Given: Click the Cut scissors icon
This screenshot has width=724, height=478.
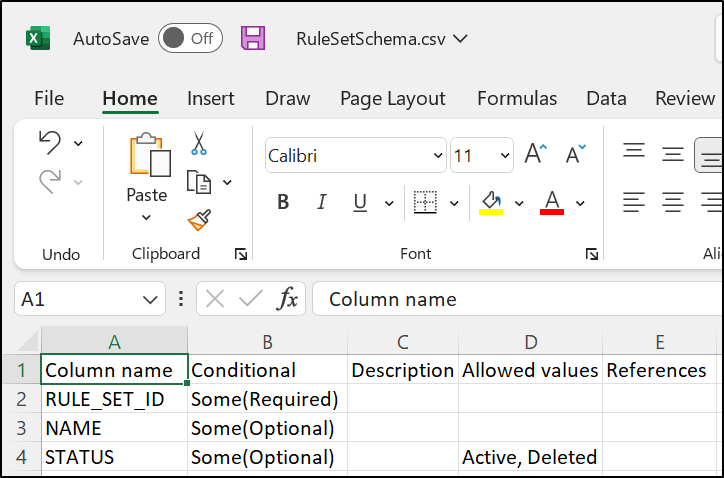Looking at the screenshot, I should (199, 144).
